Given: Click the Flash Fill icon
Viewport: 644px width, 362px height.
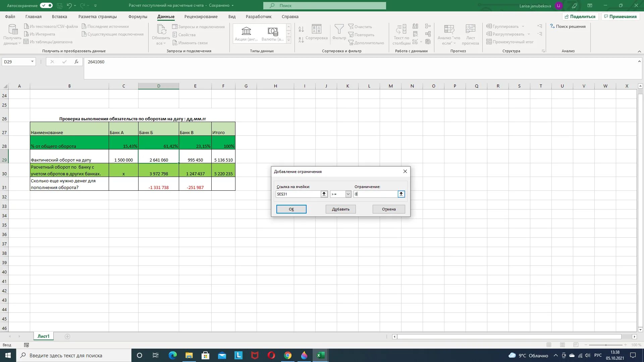Looking at the screenshot, I should coord(415,26).
